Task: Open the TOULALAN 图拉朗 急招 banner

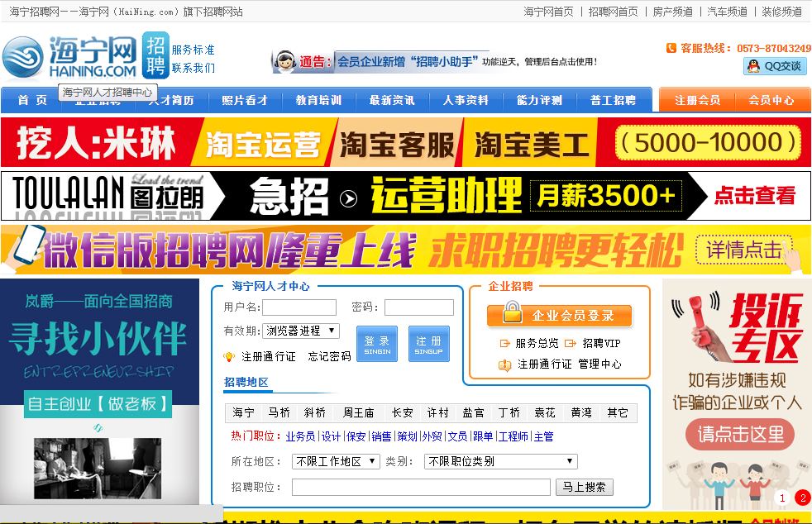Action: [406, 196]
